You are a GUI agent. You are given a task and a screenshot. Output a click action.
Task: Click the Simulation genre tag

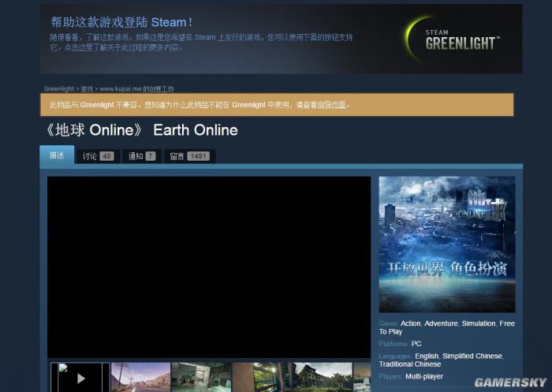point(479,323)
